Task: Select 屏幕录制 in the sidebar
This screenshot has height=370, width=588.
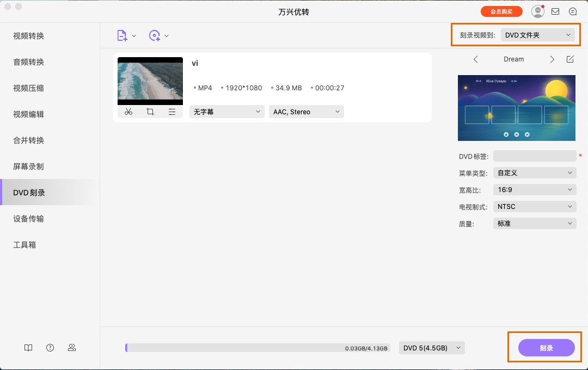Action: [29, 166]
